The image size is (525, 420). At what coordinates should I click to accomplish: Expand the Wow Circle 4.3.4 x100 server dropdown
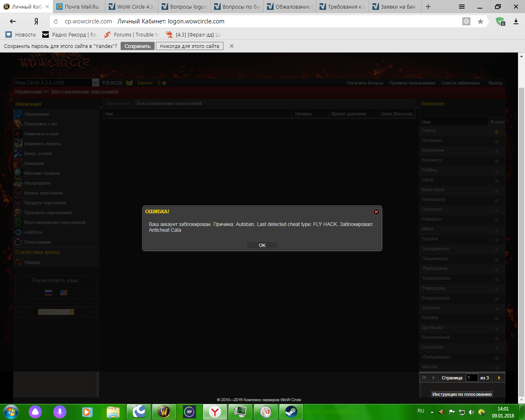95,83
